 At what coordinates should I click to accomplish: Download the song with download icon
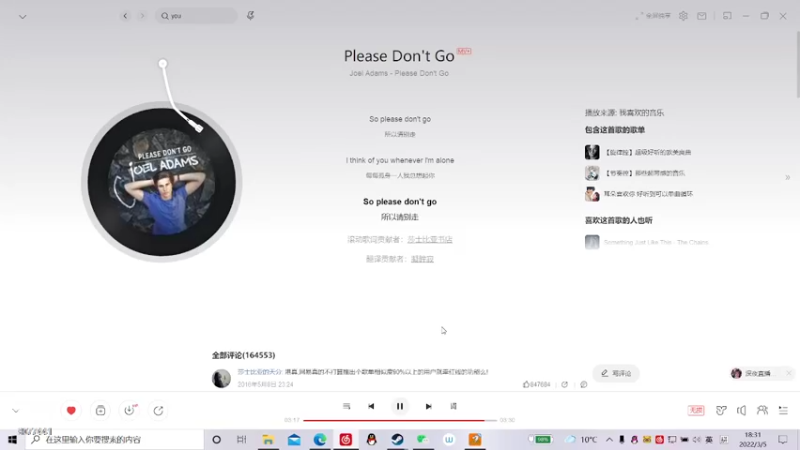click(x=130, y=410)
